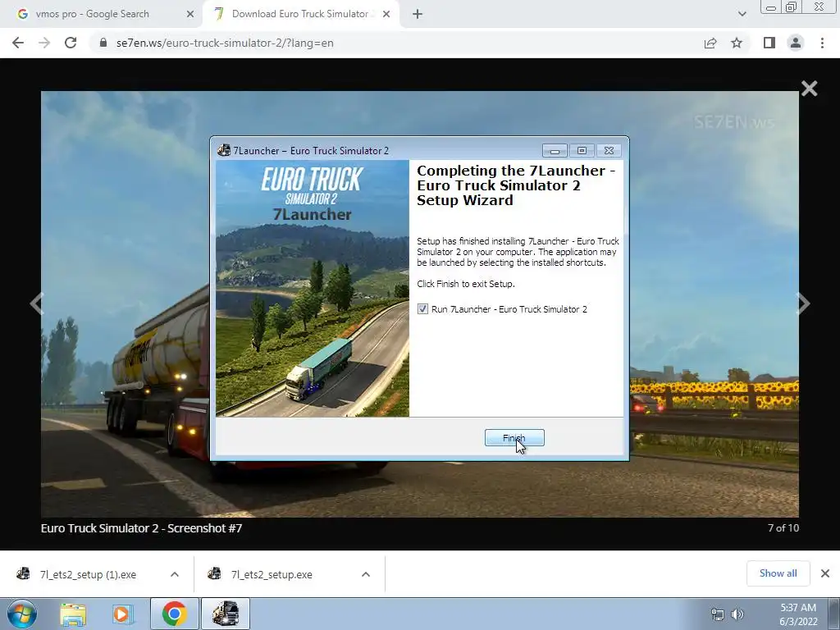This screenshot has height=630, width=840.
Task: Click the Show desktop strip
Action: point(834,614)
